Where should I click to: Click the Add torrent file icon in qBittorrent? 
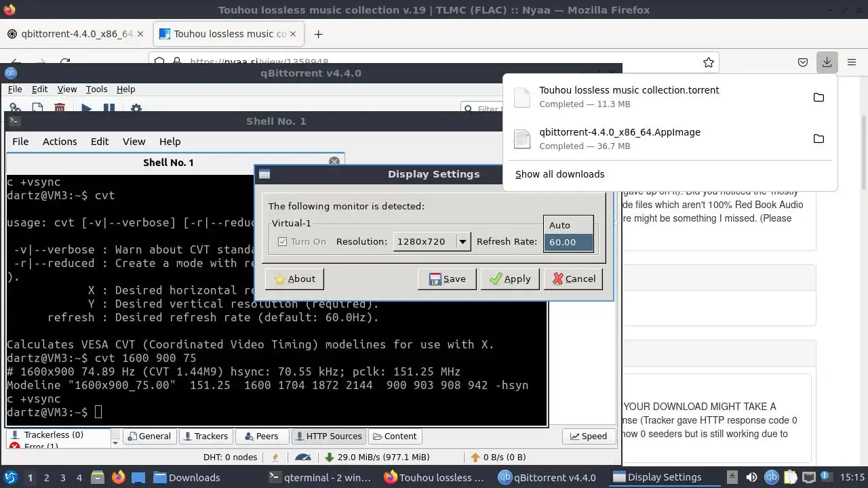[x=37, y=108]
